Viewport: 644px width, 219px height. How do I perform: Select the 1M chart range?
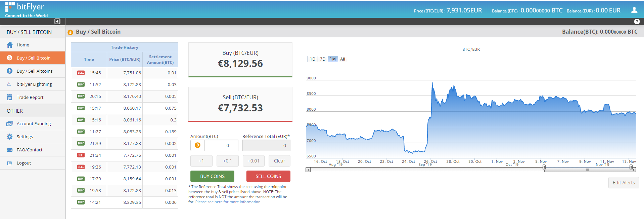point(333,59)
